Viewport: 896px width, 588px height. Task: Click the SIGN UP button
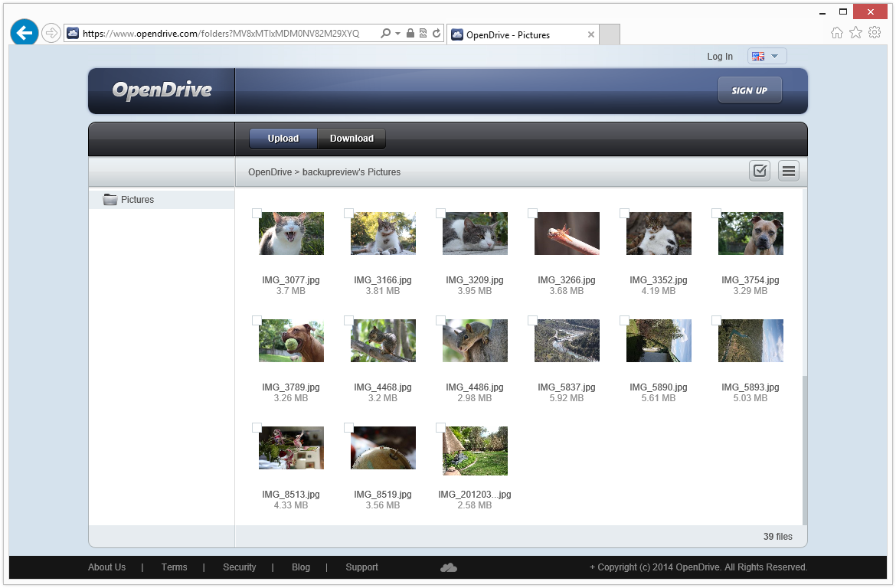(749, 90)
